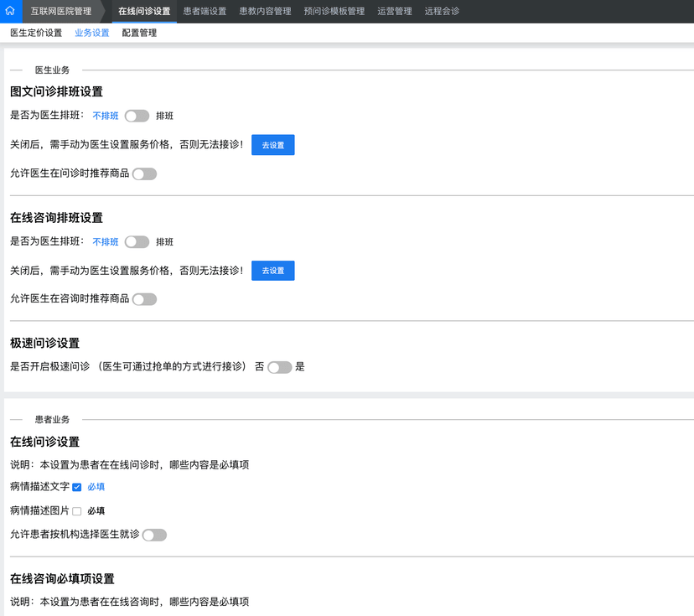Open the 互联网医院管理 breadcrumb

tap(61, 12)
